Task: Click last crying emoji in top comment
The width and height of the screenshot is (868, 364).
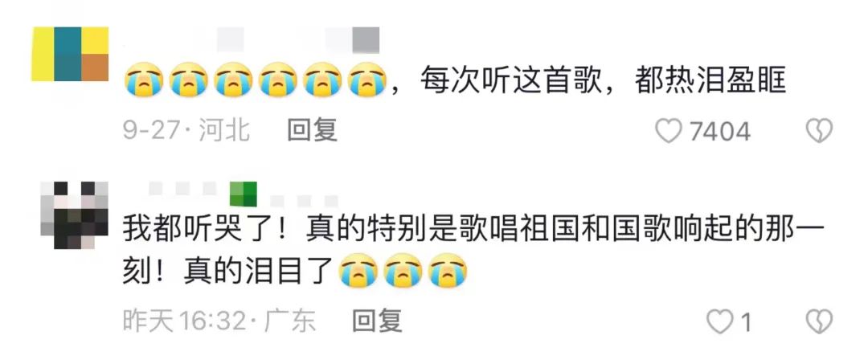Action: click(x=367, y=80)
